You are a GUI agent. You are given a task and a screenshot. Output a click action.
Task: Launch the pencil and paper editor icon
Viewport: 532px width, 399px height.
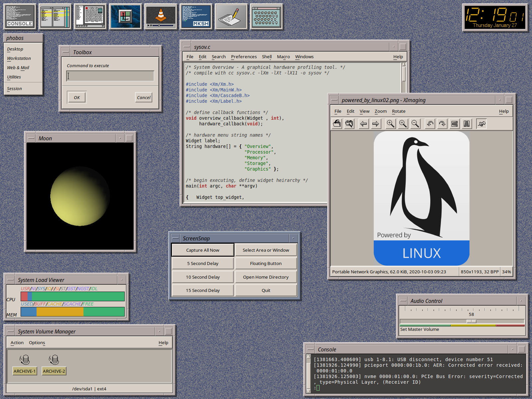[231, 16]
